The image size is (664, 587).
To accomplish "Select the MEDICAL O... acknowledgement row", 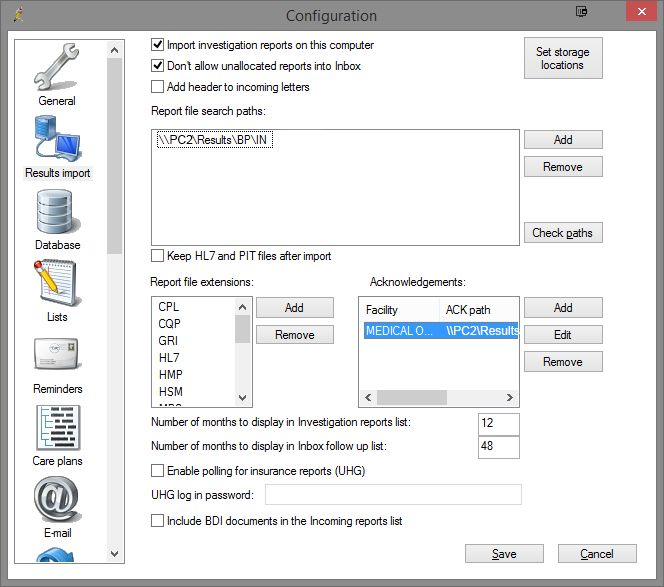I will coord(400,330).
